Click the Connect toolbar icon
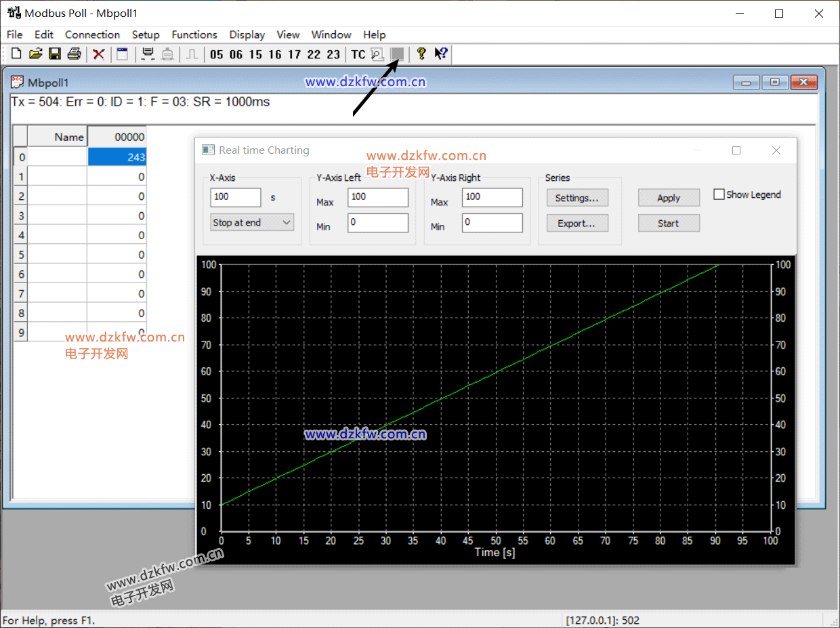Screen dimensions: 840x628 point(147,54)
